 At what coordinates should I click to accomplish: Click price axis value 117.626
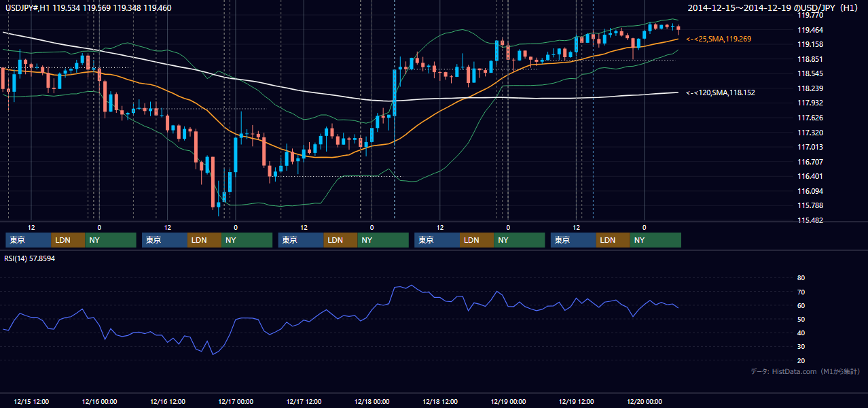click(x=810, y=118)
